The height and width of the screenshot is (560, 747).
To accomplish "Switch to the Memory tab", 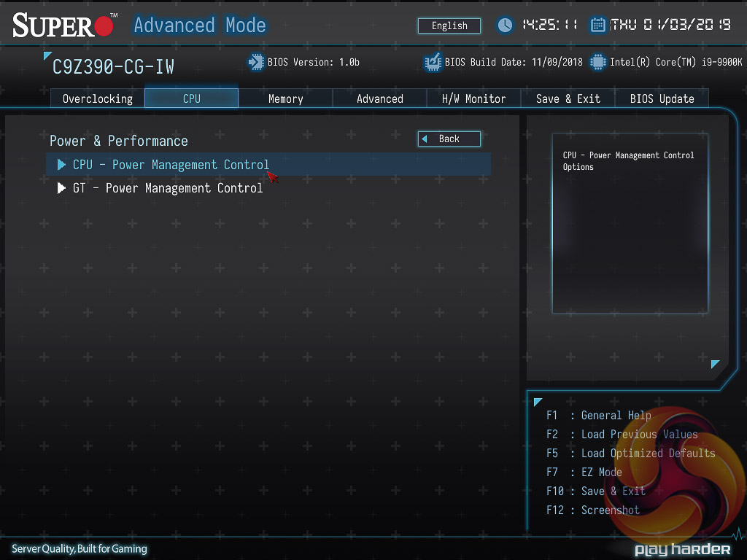I will point(285,98).
